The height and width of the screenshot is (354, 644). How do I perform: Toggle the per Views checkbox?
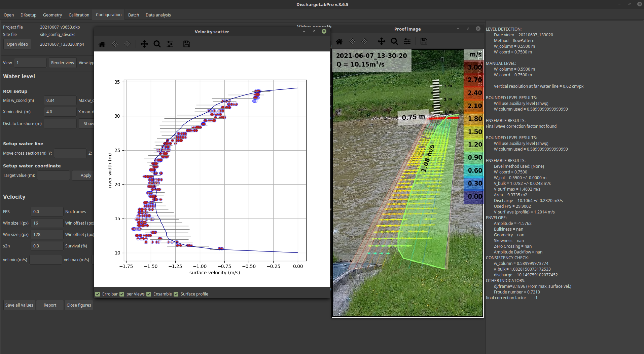click(x=122, y=294)
